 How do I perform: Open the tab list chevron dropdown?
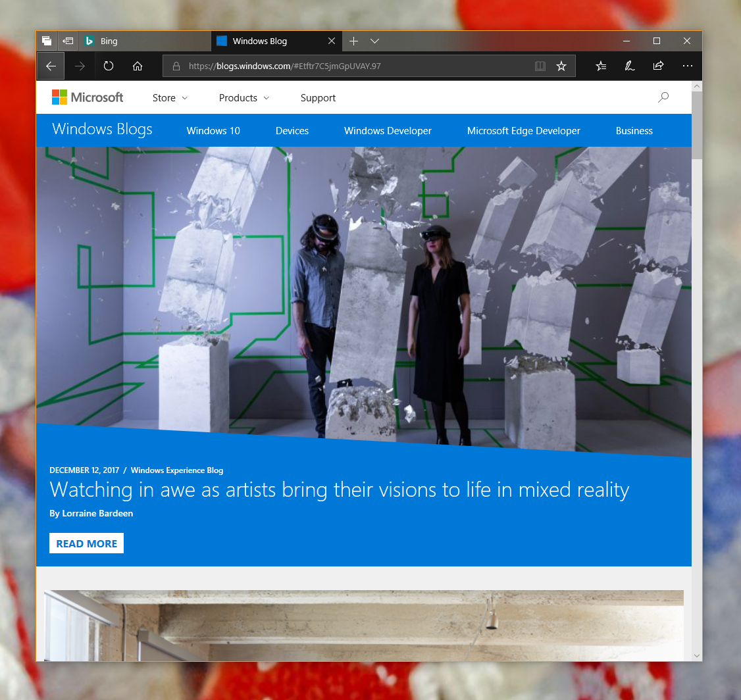(374, 41)
